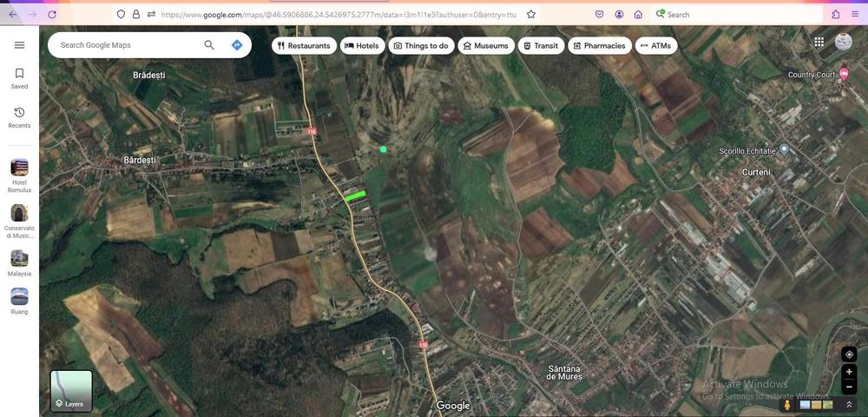Image resolution: width=868 pixels, height=417 pixels.
Task: Open the Firefox account icon
Action: (619, 15)
